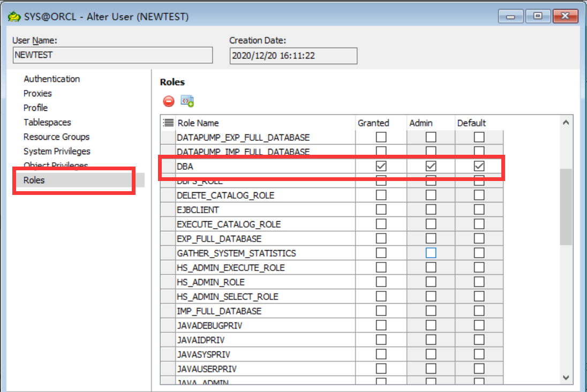
Task: Select the DELETE_CATALOG_ROLE role name
Action: click(225, 195)
